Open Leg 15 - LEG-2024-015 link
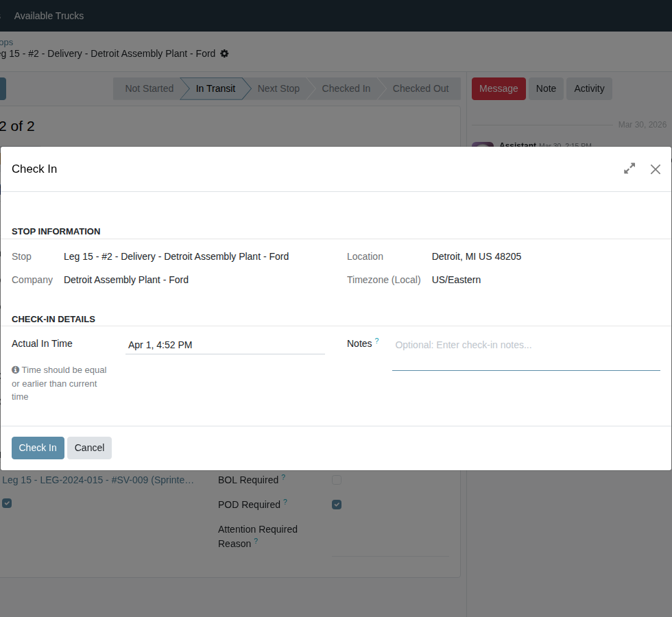 pyautogui.click(x=98, y=480)
